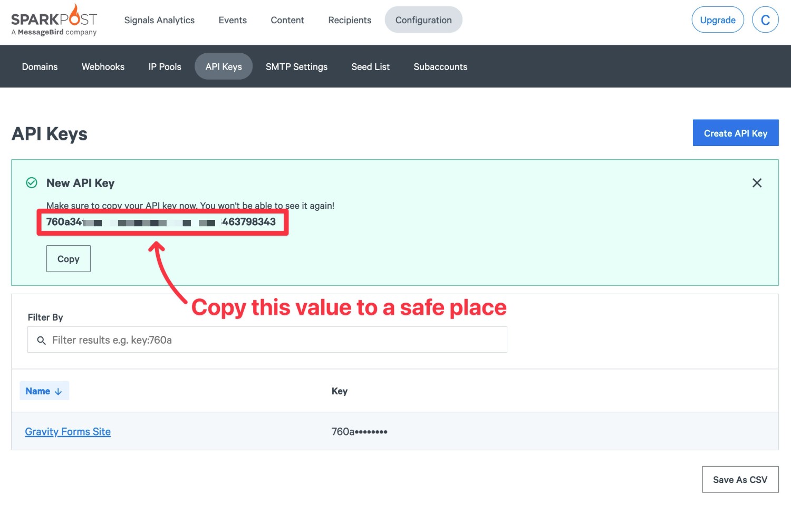Select the API Keys tab
Screen dimensions: 791x532
[x=224, y=67]
